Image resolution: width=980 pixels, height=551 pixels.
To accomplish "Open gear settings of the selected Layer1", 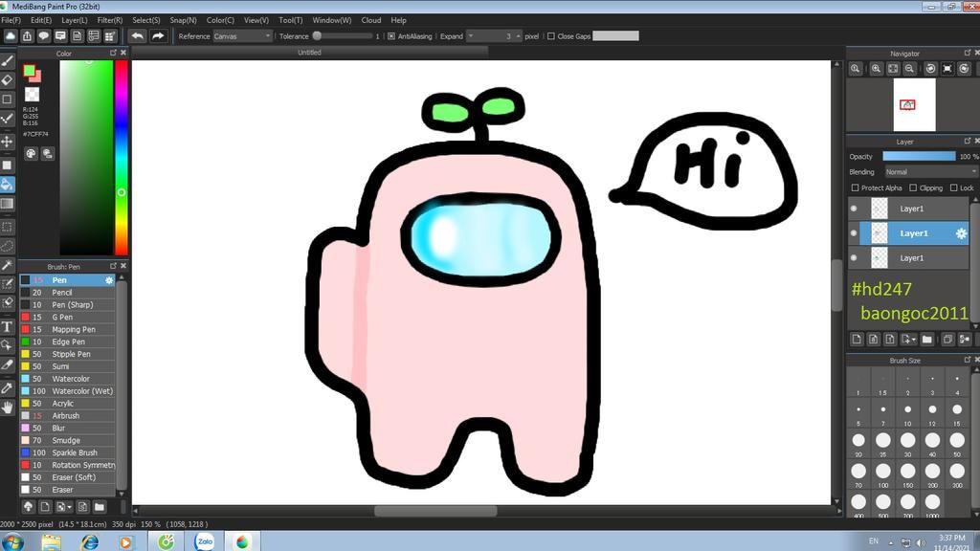I will (961, 233).
